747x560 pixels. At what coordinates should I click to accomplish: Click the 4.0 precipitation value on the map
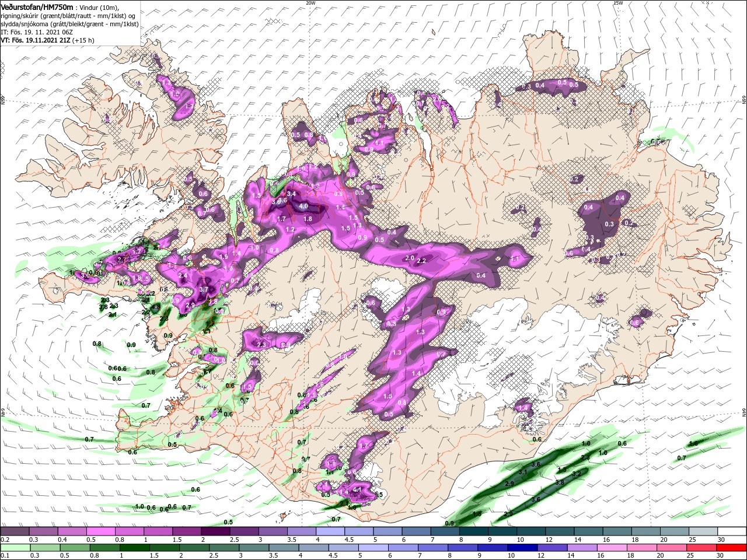pyautogui.click(x=303, y=206)
